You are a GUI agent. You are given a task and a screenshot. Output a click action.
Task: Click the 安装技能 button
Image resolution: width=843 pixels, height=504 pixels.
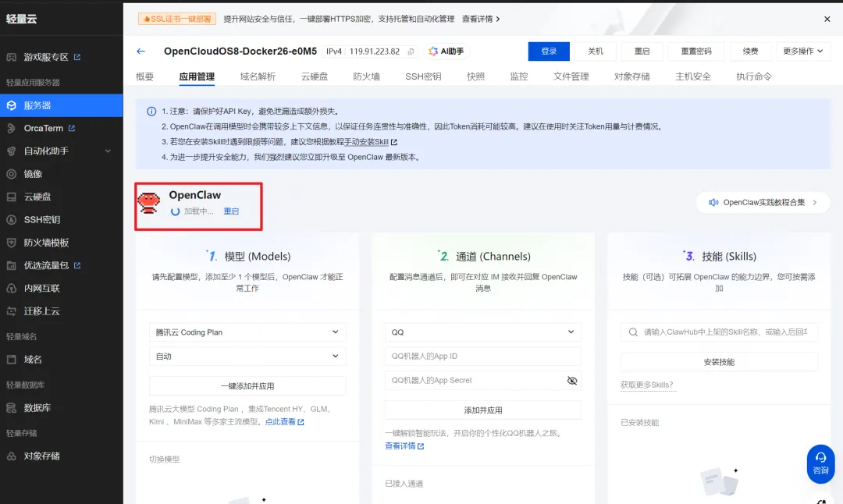[x=720, y=362]
